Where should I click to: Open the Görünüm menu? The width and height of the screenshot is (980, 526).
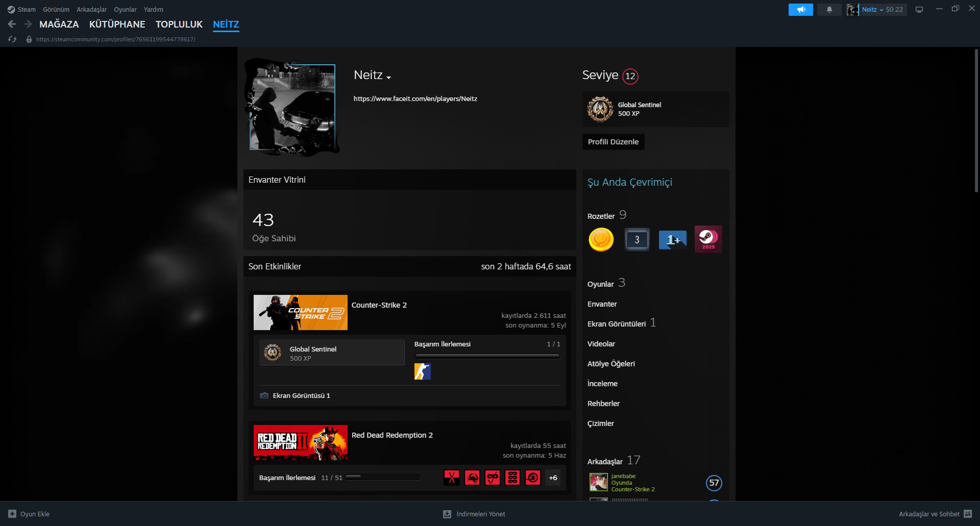pos(56,10)
